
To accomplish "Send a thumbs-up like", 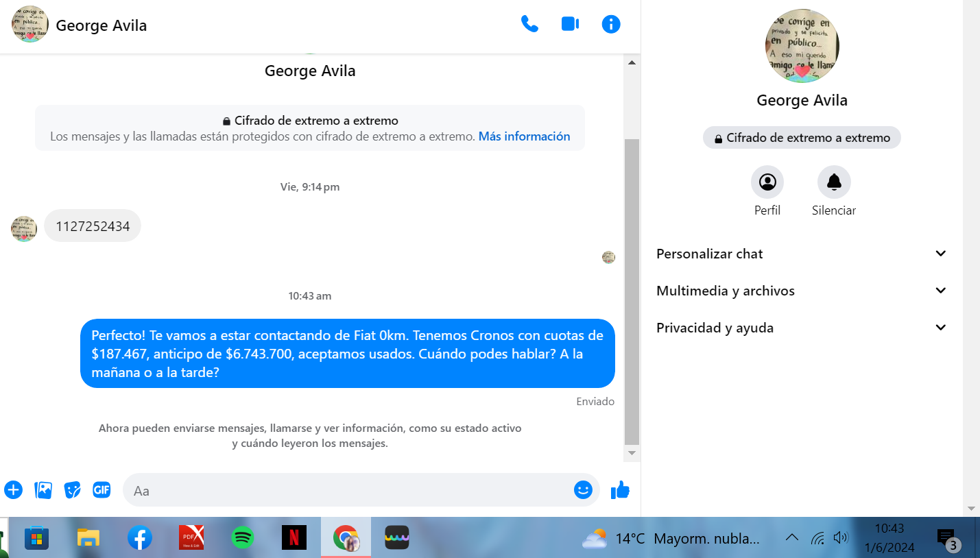I will [620, 489].
